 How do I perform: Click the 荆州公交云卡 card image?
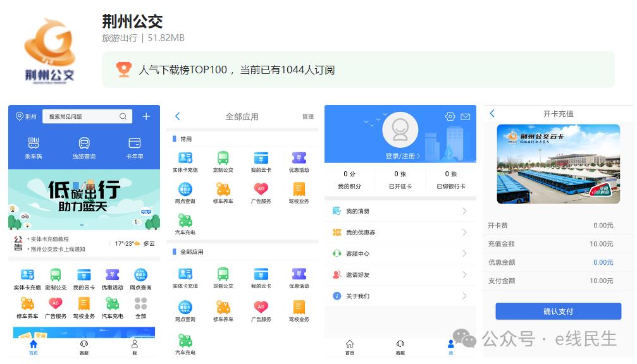(558, 164)
